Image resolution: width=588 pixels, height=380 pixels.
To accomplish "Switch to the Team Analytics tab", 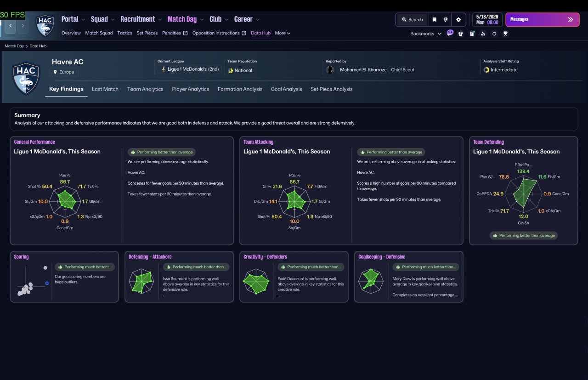I will (x=145, y=89).
